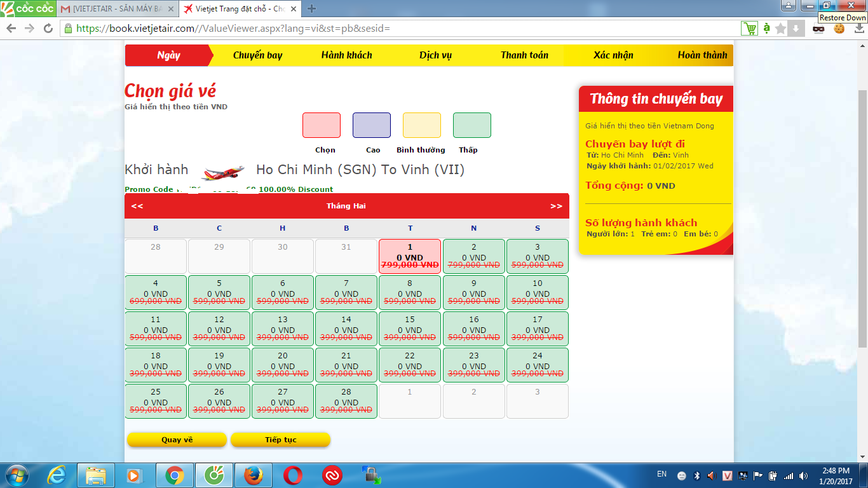
Task: Click the grey download arrow in address bar
Action: (x=796, y=29)
